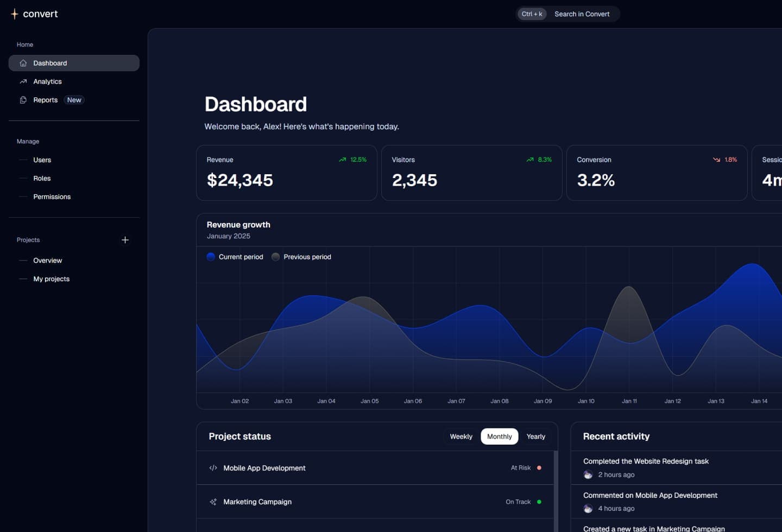
Task: Click the Ctrl + k shortcut badge
Action: point(532,14)
